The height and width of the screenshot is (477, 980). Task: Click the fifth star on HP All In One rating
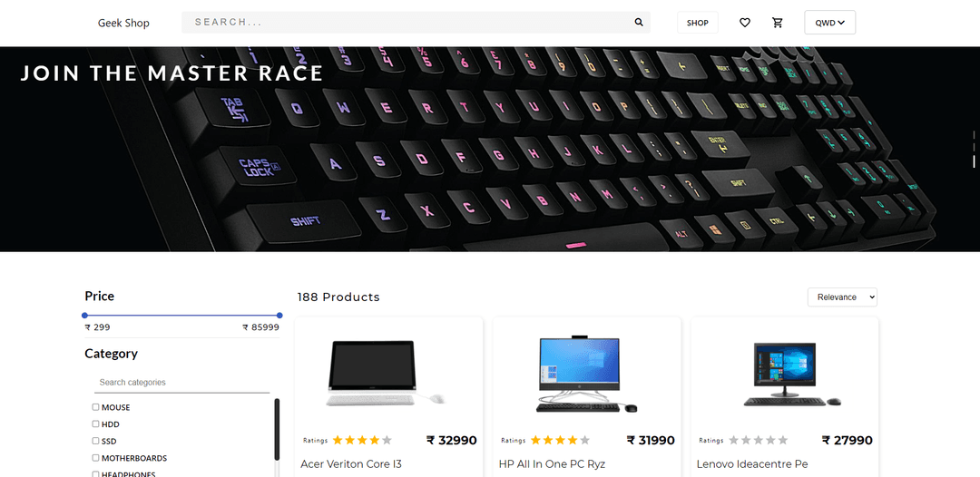tap(584, 440)
